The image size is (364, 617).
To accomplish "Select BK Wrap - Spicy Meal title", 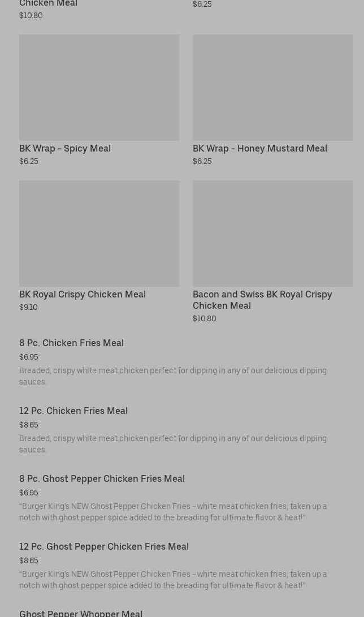I will pyautogui.click(x=65, y=148).
